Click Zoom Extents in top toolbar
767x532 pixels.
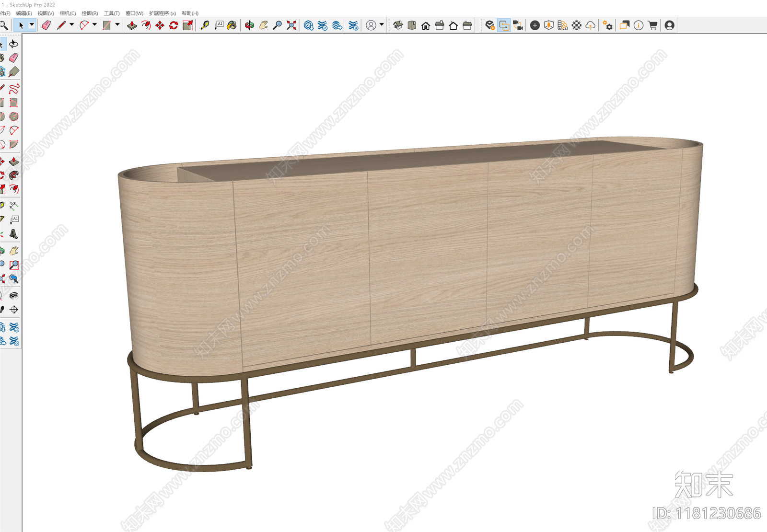pos(291,25)
